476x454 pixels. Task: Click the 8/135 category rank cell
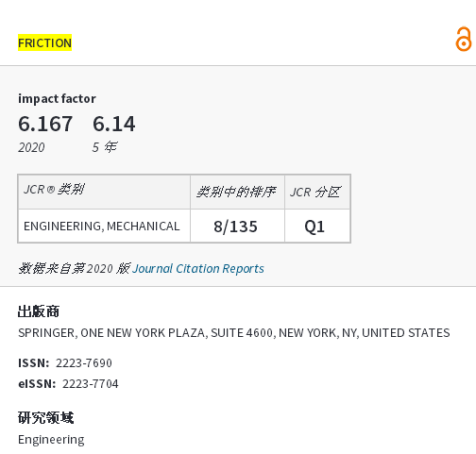point(237,226)
